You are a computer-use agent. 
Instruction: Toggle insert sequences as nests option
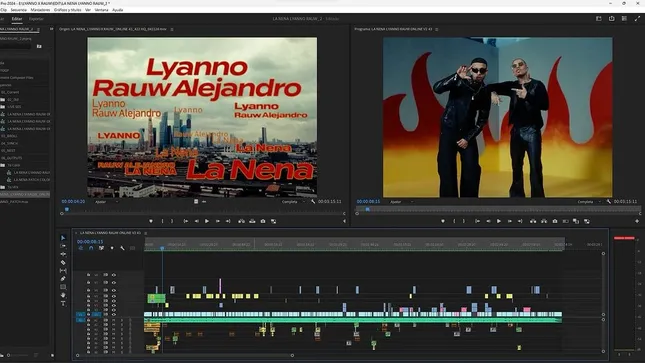[81, 248]
